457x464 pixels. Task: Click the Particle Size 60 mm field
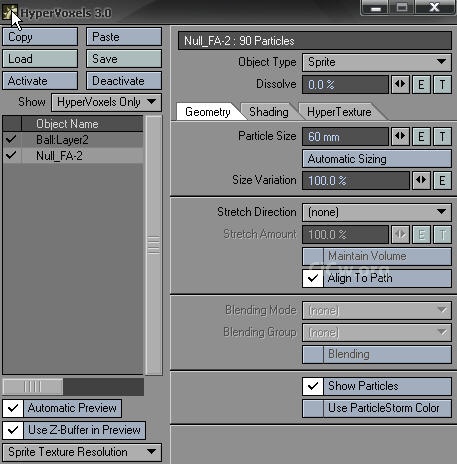345,137
